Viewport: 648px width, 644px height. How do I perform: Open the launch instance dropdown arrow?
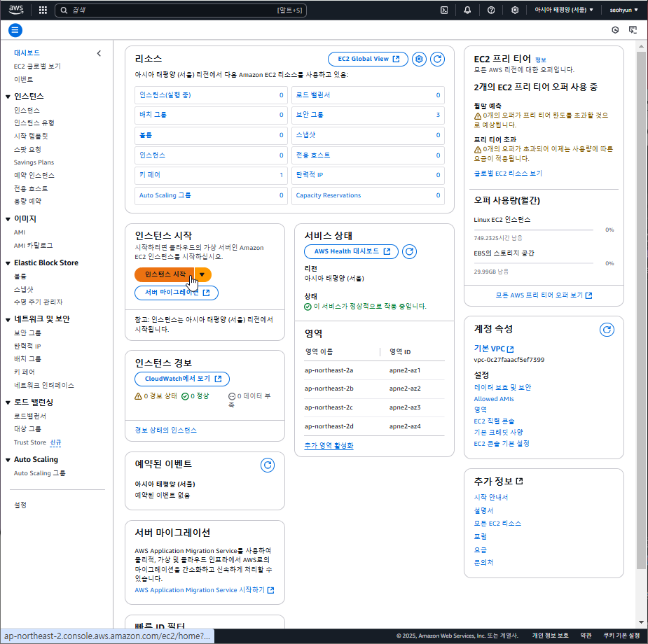click(x=202, y=274)
